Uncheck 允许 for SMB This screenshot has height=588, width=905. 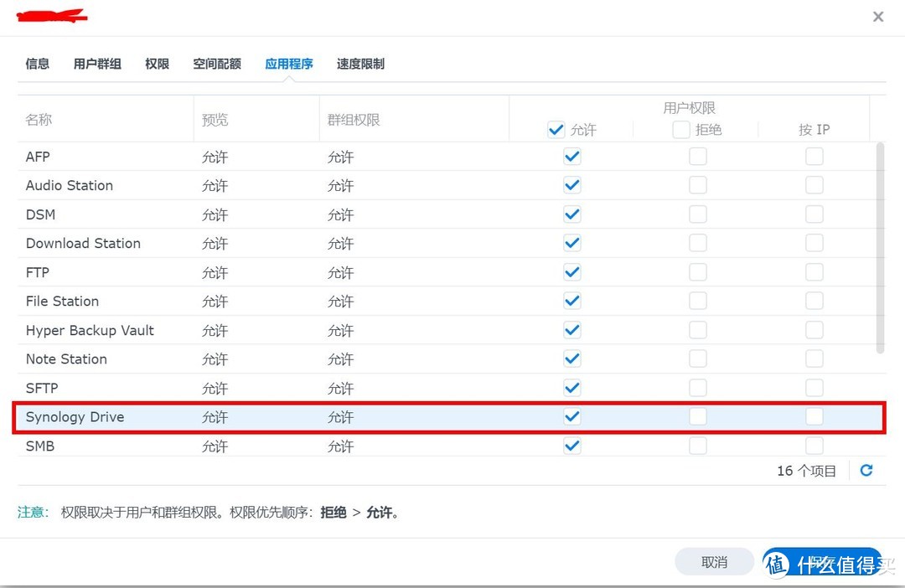pos(572,446)
